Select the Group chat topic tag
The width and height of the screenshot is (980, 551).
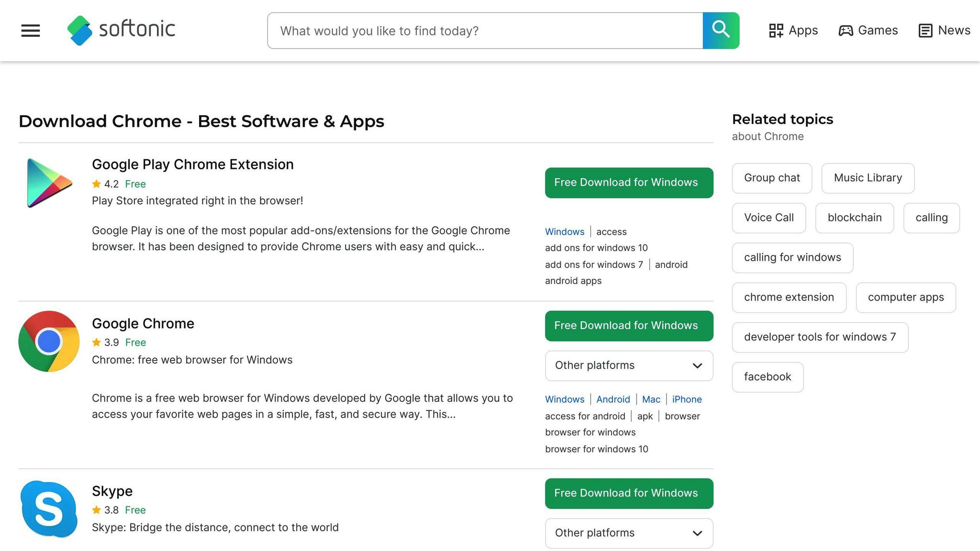coord(771,178)
